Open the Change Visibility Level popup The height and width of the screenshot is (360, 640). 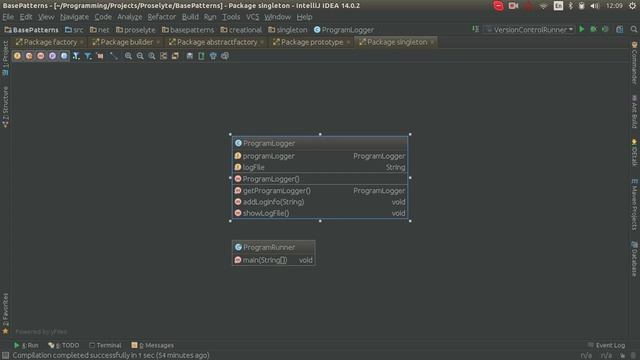76,56
